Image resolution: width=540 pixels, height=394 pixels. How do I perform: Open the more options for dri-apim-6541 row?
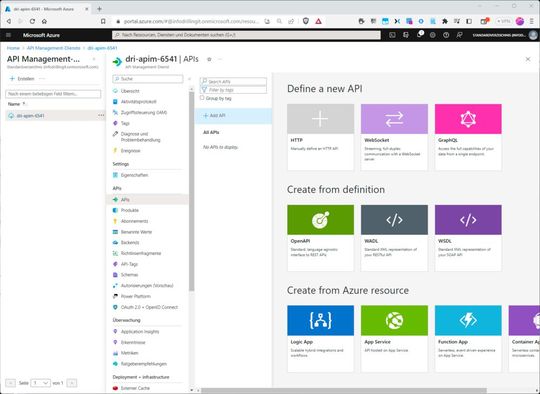click(x=101, y=115)
